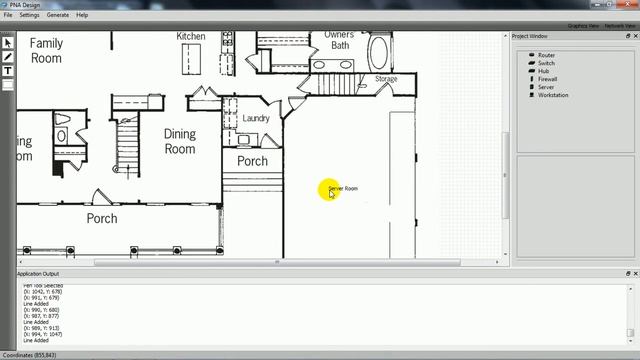
Task: Click canvas scroll-up arrow
Action: click(x=505, y=36)
